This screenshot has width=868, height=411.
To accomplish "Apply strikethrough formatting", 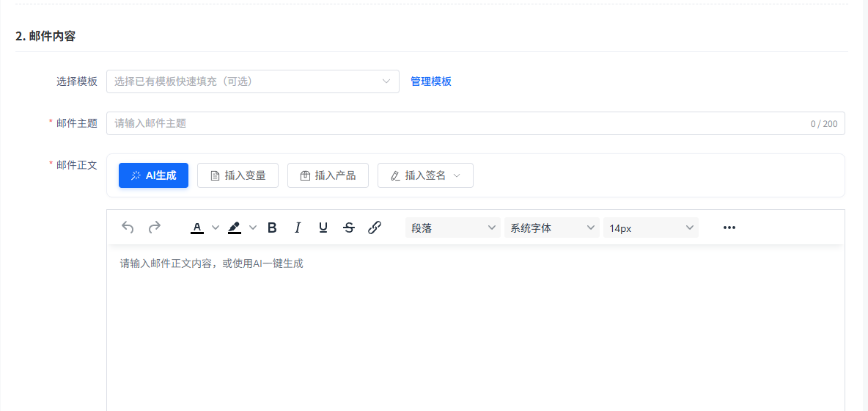I will click(349, 228).
